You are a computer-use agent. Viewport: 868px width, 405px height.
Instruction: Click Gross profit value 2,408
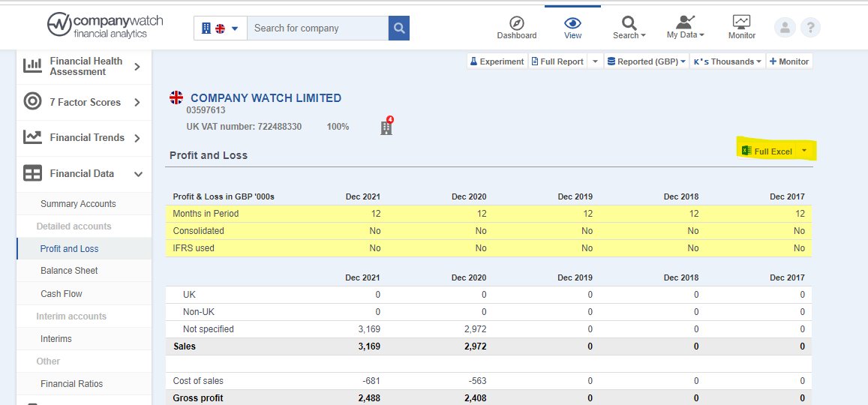point(476,397)
